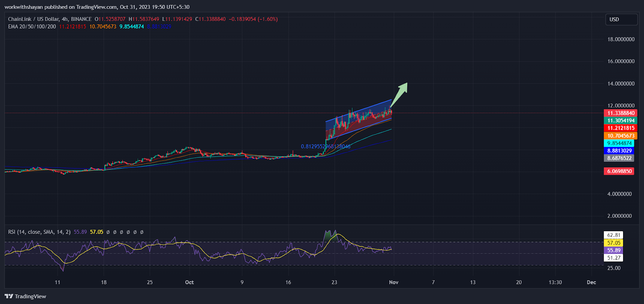Click the high value H11.5837649

point(144,19)
